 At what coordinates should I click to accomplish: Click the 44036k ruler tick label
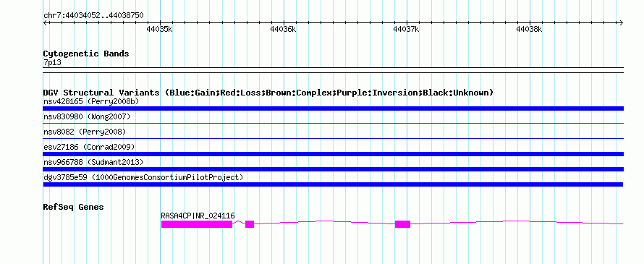tap(283, 29)
